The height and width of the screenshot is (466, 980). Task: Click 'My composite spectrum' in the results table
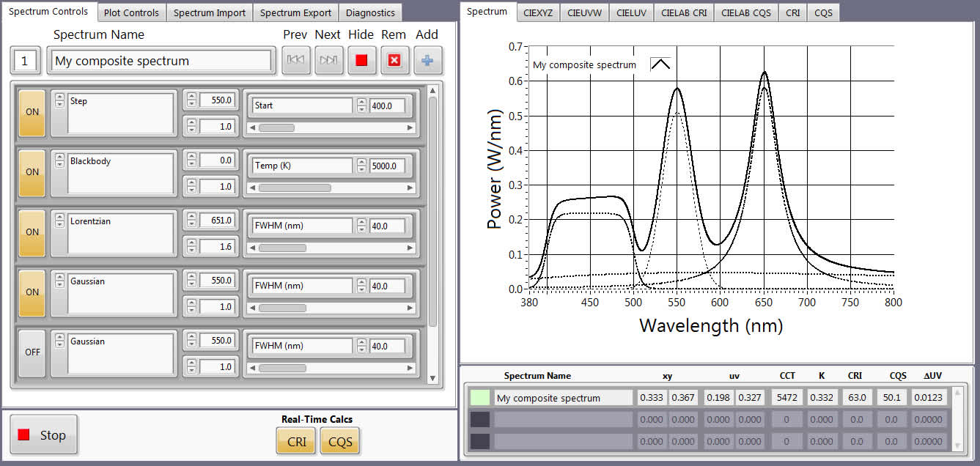(x=563, y=398)
